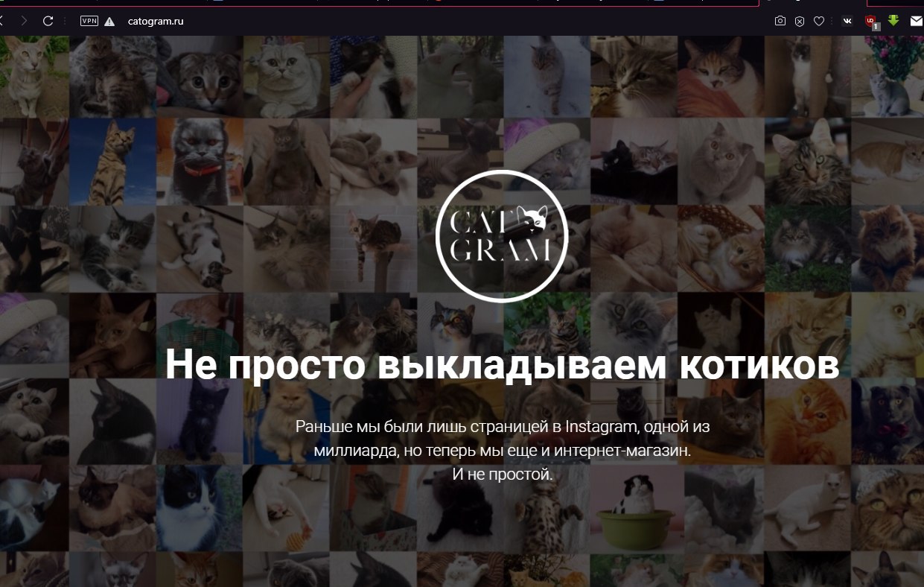Go forward using the browser forward arrow
Image resolution: width=924 pixels, height=587 pixels.
click(x=24, y=21)
